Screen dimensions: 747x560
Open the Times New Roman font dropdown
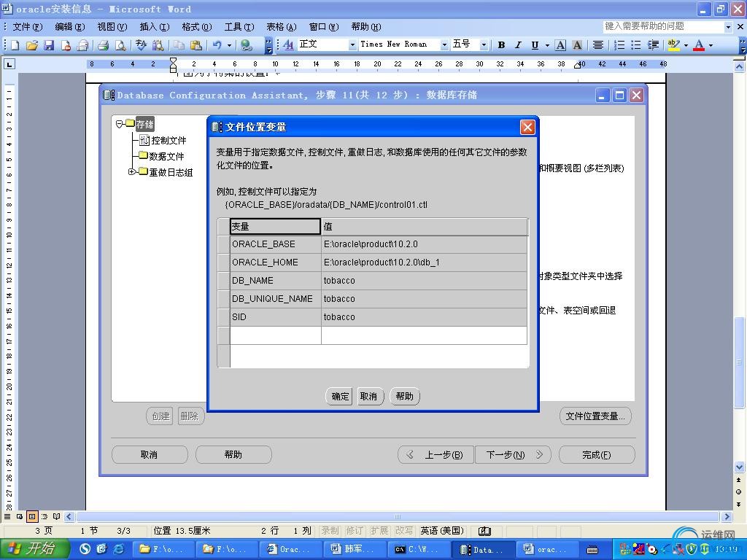pyautogui.click(x=444, y=44)
